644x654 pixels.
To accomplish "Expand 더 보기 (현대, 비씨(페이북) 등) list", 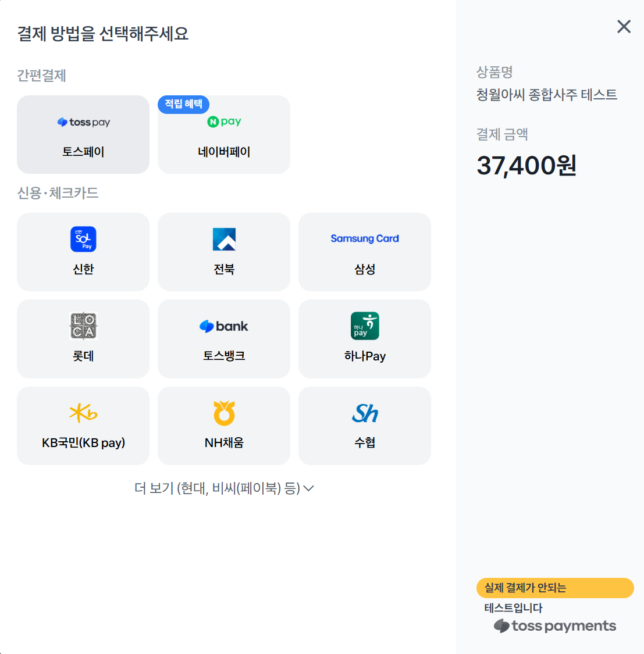I will [224, 488].
